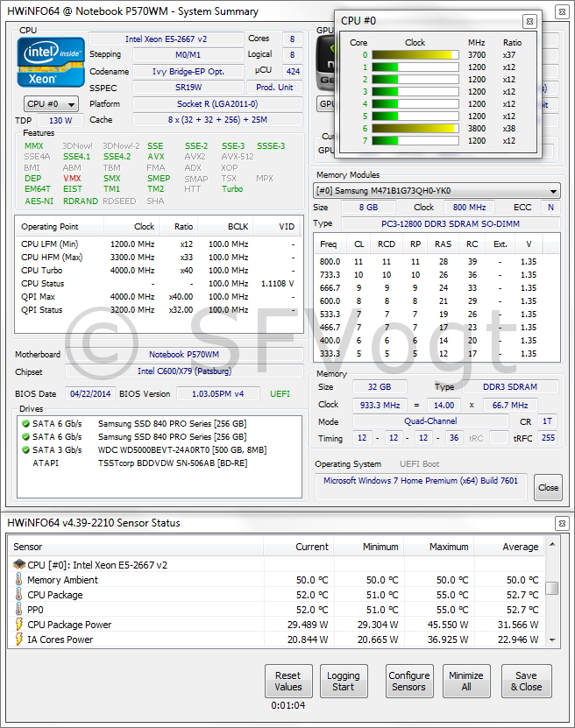Open the memory module Samsung M471B1G73QH0-YK0 dropdown
The image size is (575, 728).
[x=437, y=191]
